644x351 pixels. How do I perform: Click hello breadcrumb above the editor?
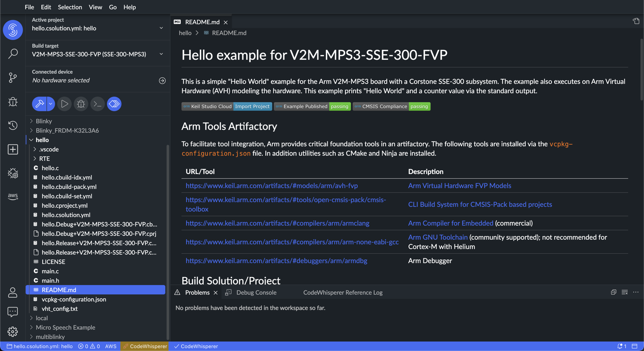pyautogui.click(x=185, y=33)
